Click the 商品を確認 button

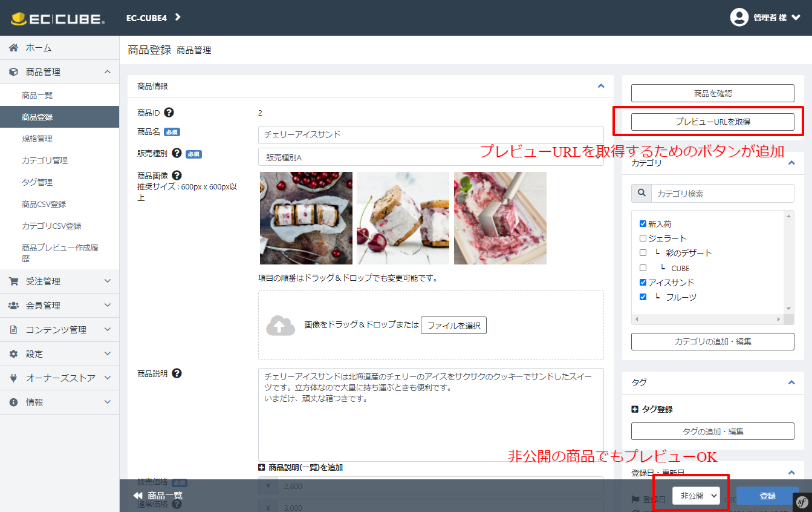click(x=712, y=93)
